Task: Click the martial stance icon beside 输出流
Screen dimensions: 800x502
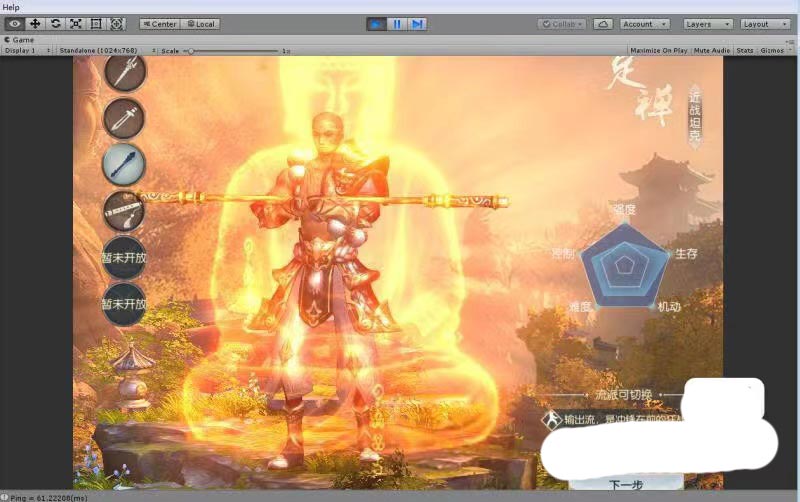Action: (x=551, y=420)
